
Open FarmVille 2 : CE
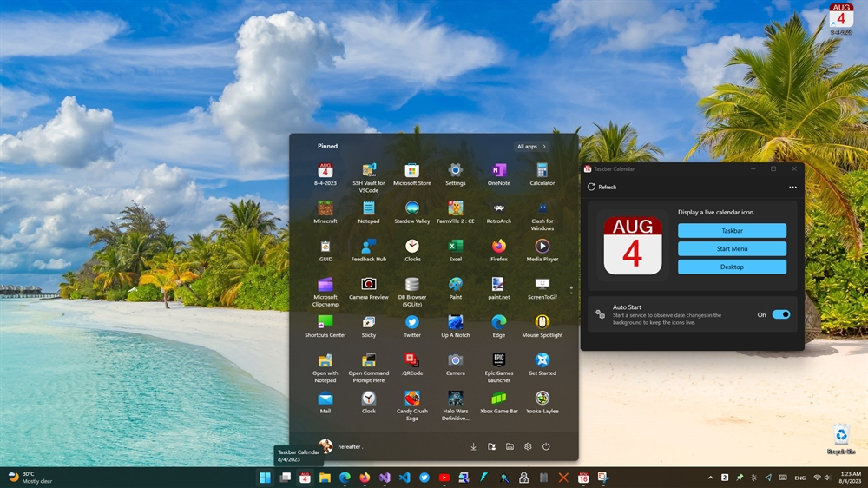click(x=456, y=212)
